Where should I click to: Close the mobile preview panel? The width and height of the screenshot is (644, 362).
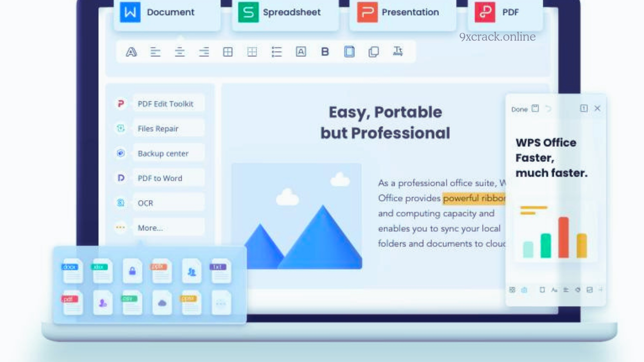(x=597, y=108)
